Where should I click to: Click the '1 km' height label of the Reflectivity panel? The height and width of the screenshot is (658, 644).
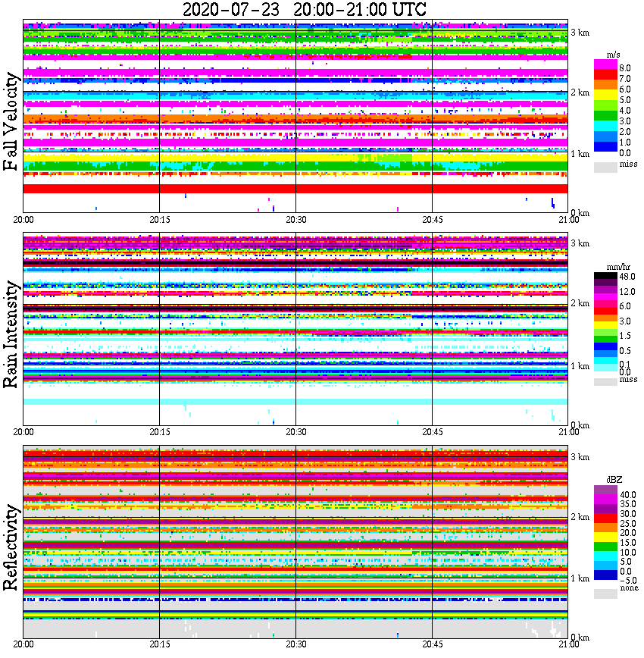pyautogui.click(x=580, y=578)
